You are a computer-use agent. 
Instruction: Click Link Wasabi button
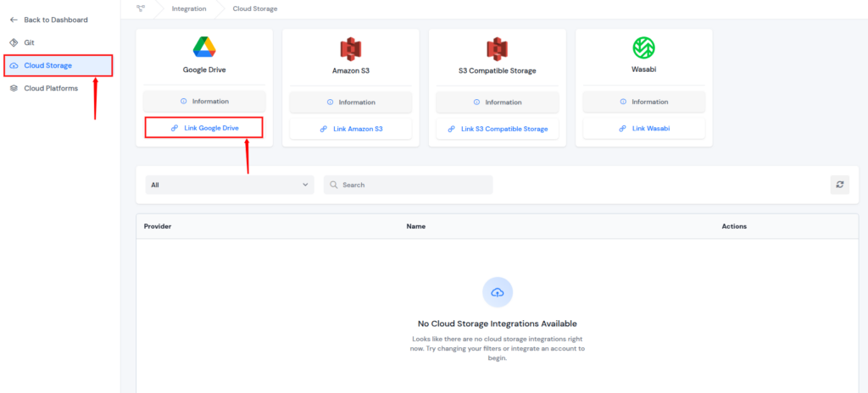coord(644,129)
